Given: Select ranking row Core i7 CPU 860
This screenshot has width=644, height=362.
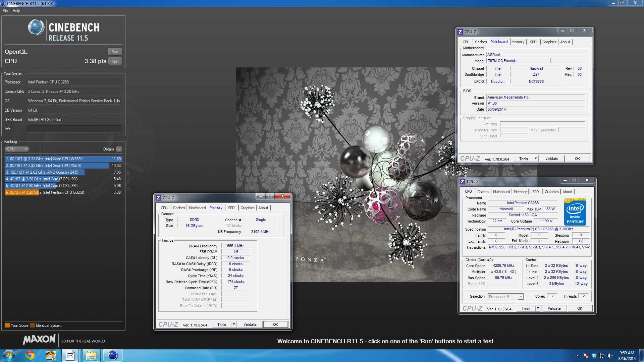Looking at the screenshot, I should click(63, 186).
